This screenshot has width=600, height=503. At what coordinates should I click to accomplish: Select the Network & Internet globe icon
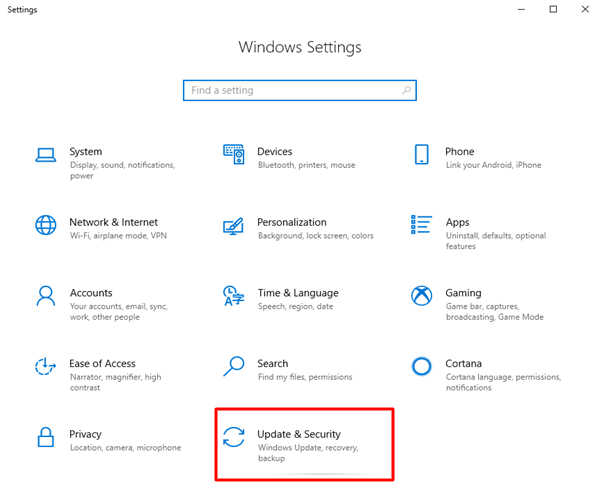[x=45, y=225]
